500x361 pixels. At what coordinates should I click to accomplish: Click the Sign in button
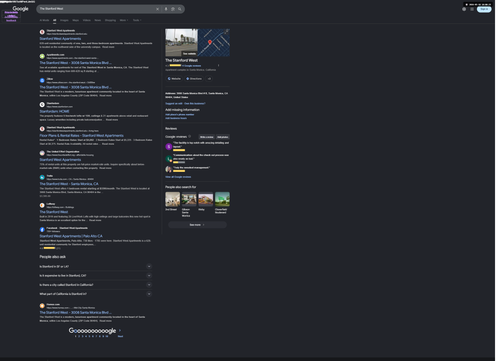point(484,9)
